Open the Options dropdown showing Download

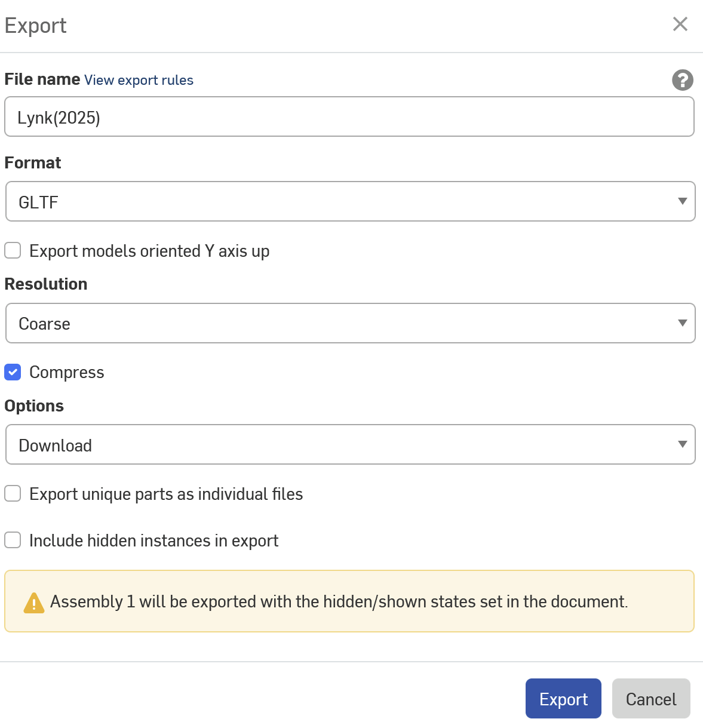click(350, 444)
